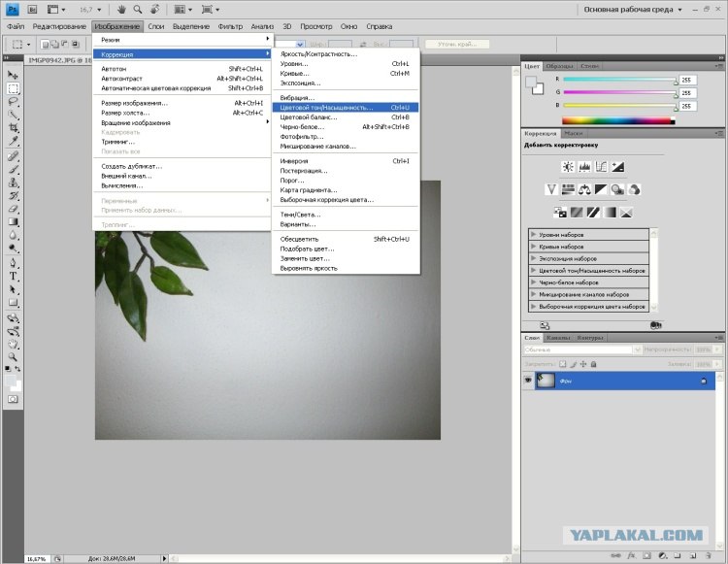Expand Черно-белое наборов preset group

pyautogui.click(x=588, y=282)
